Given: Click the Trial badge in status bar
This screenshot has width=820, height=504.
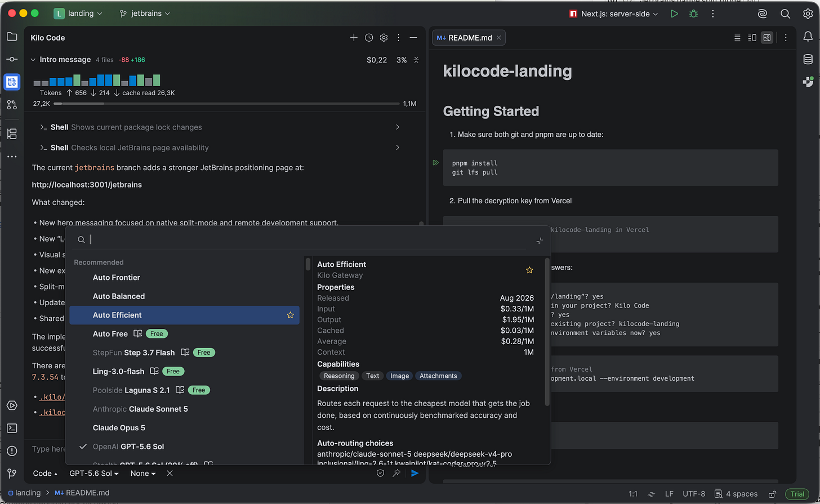Looking at the screenshot, I should pyautogui.click(x=797, y=494).
